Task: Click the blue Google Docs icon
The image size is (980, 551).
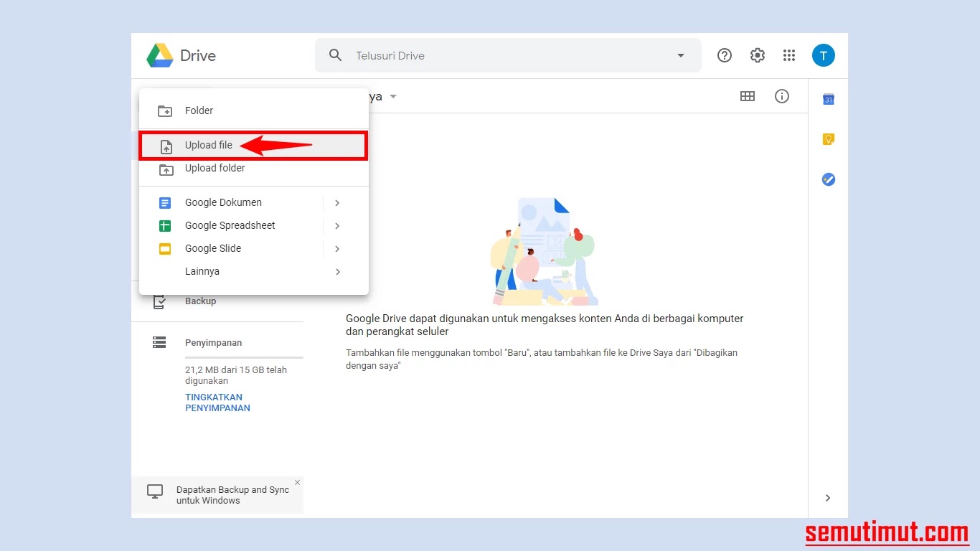Action: [165, 203]
